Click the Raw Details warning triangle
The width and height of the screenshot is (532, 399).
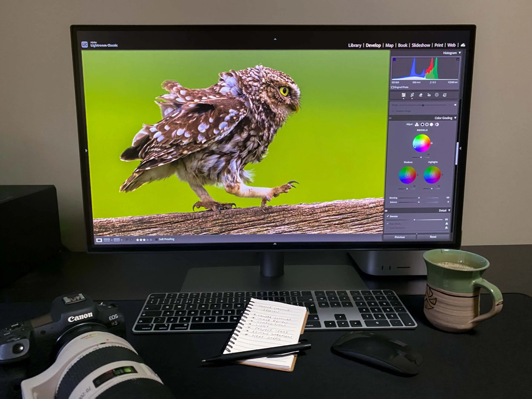pyautogui.click(x=447, y=223)
